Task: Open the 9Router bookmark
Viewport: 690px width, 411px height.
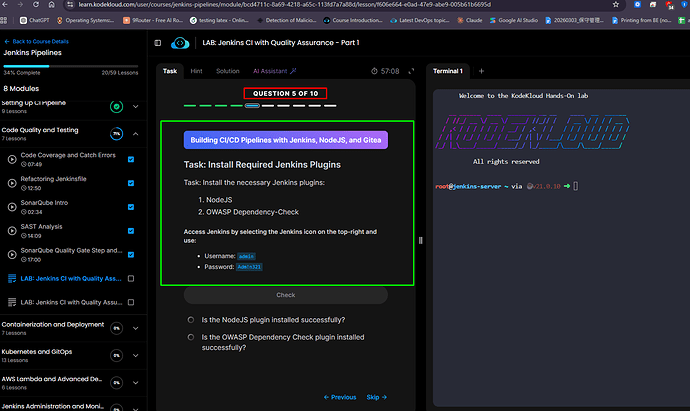Action: coord(153,20)
